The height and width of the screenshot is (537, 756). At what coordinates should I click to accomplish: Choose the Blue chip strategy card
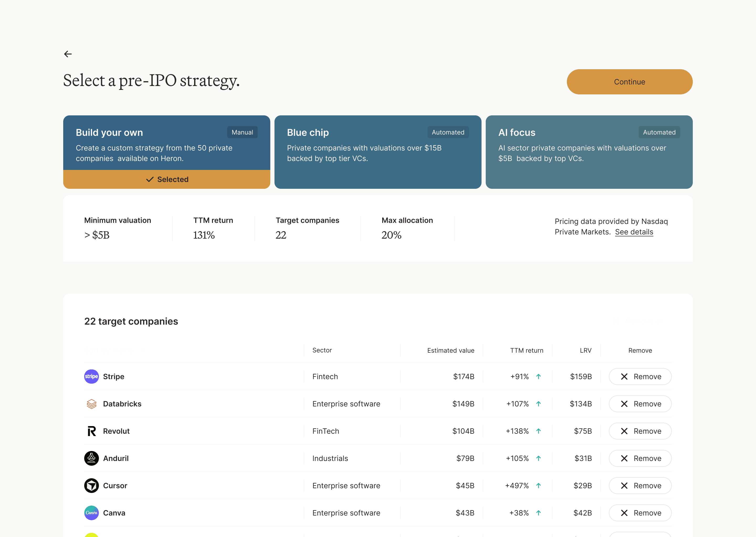(x=378, y=152)
